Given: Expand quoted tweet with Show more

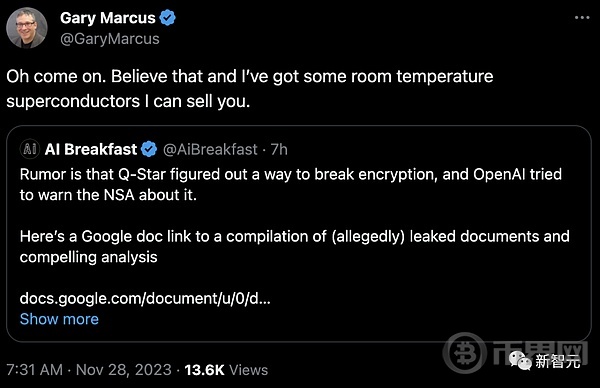Looking at the screenshot, I should pyautogui.click(x=59, y=319).
